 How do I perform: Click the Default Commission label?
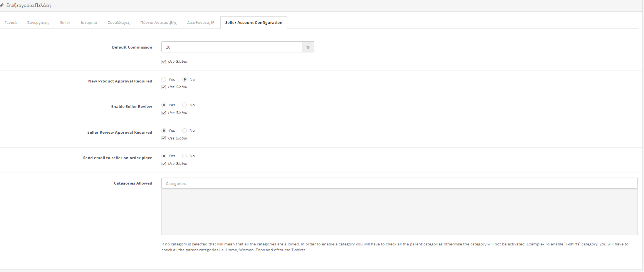tap(132, 47)
